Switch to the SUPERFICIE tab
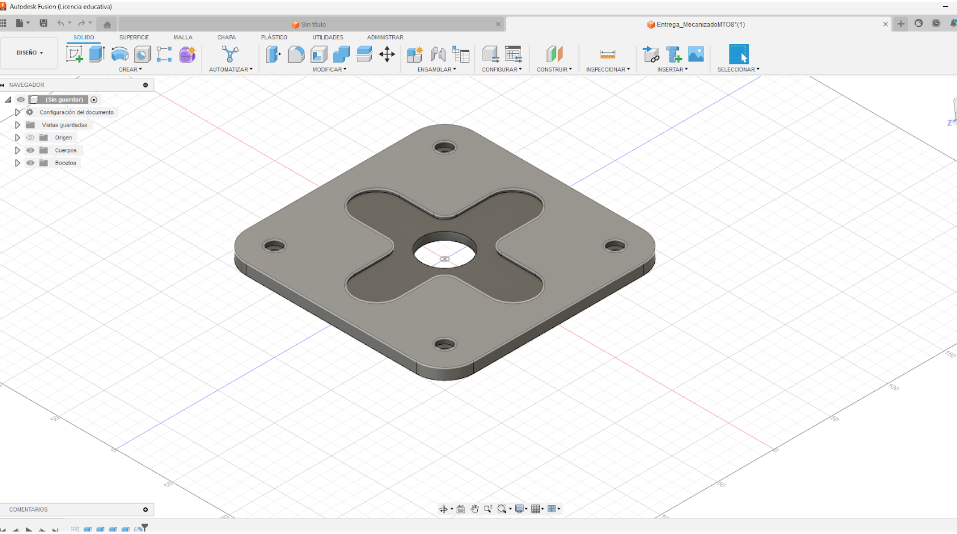The height and width of the screenshot is (534, 957). (x=134, y=37)
